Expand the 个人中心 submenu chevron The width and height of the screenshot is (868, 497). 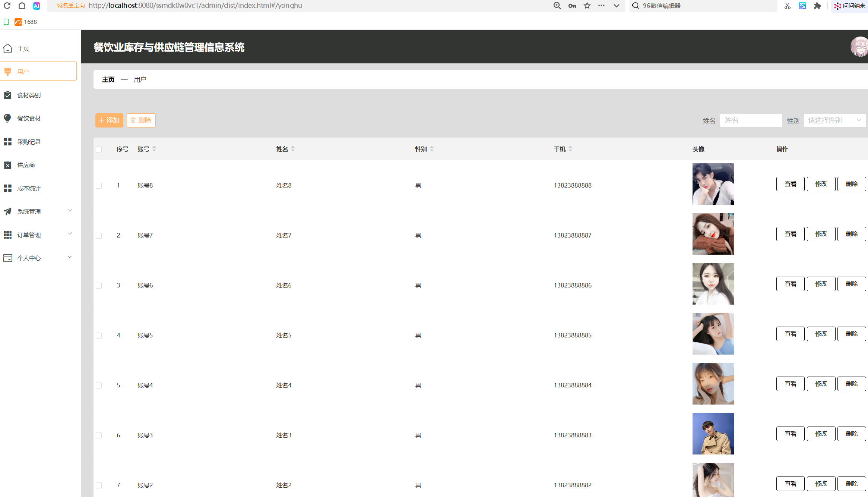click(x=70, y=257)
